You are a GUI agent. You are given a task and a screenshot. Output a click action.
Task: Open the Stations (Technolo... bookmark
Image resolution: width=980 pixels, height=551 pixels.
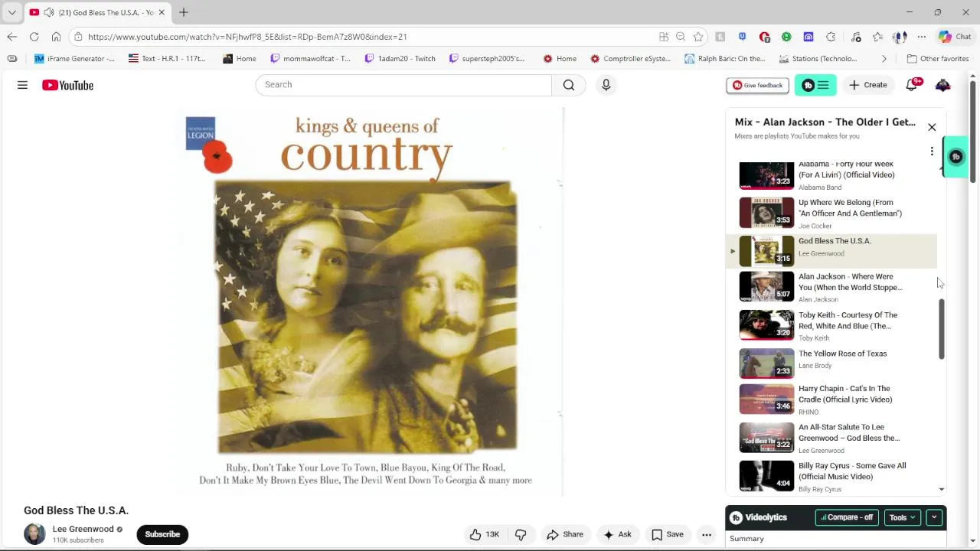(x=818, y=59)
